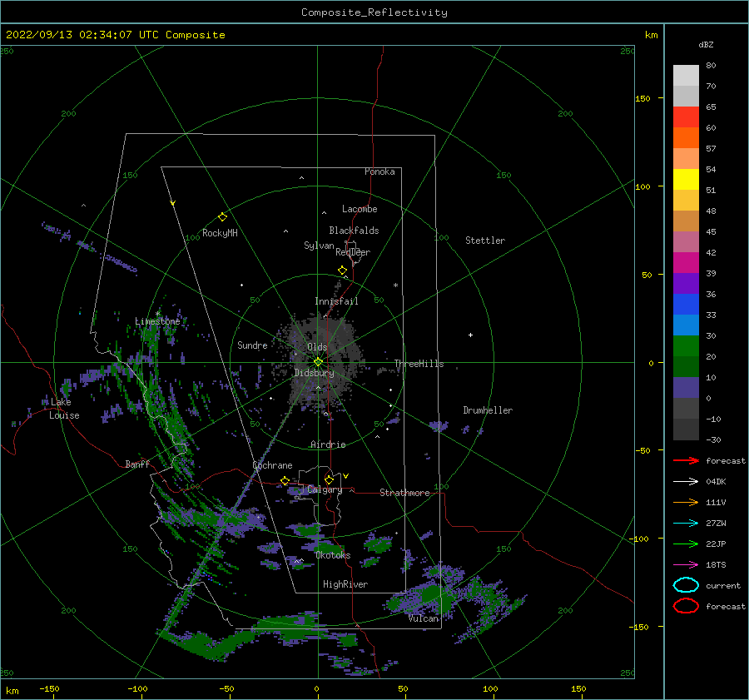Image resolution: width=749 pixels, height=700 pixels.
Task: Click the Limestone label
Action: [x=157, y=321]
